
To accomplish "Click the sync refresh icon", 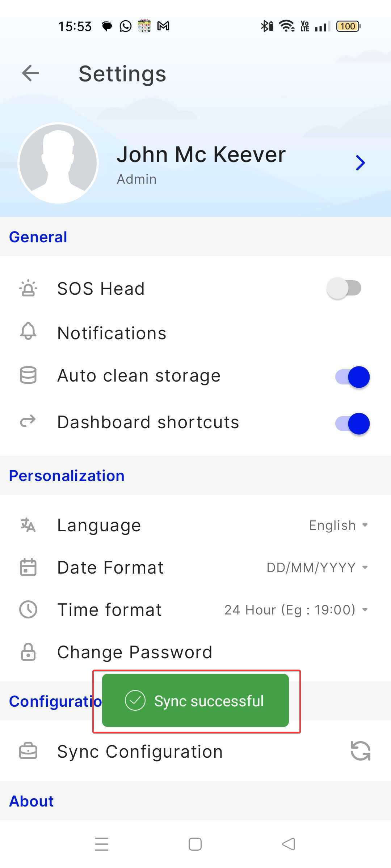I will pos(360,751).
